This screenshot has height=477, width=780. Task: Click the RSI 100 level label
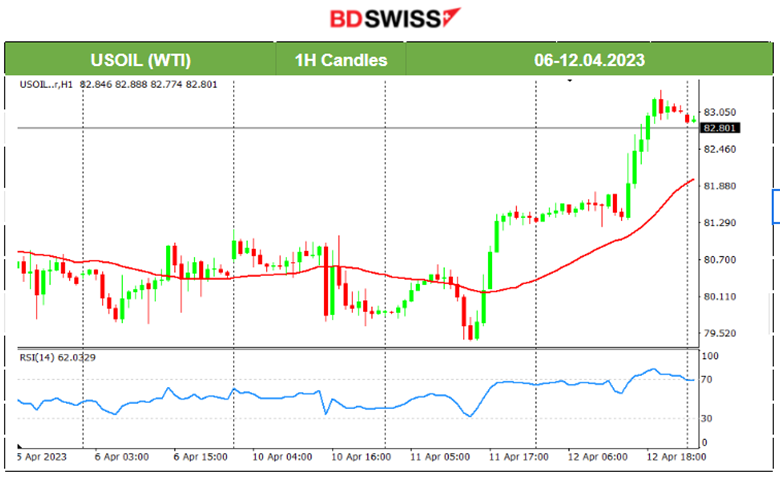[710, 356]
